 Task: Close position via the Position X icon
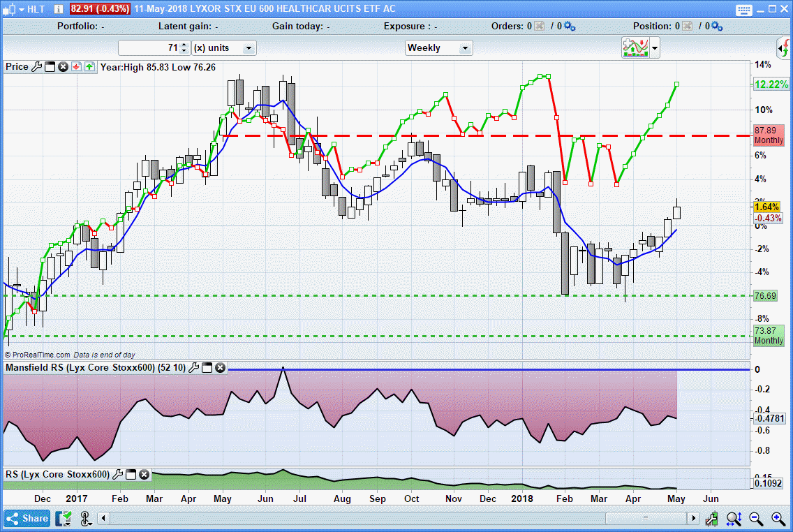coord(687,27)
